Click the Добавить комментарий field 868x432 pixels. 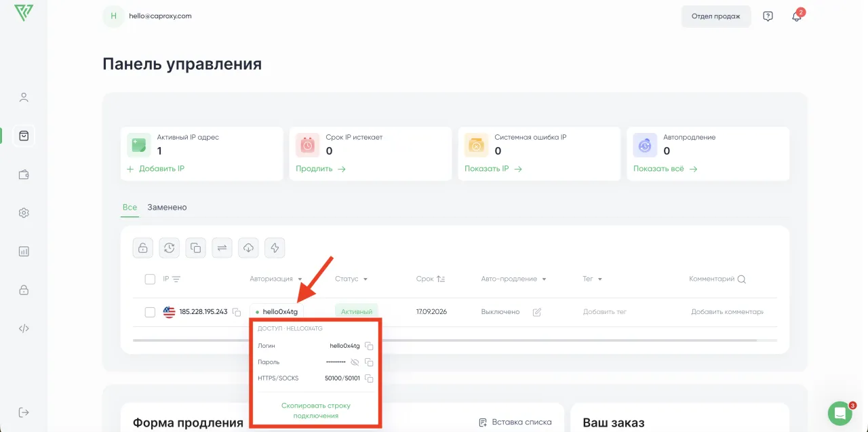coord(727,312)
